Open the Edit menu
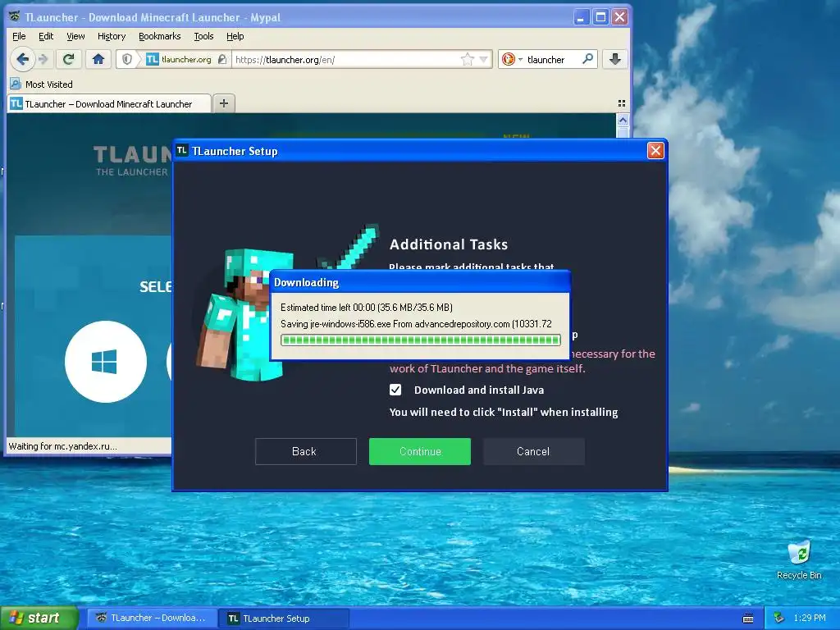 (46, 36)
